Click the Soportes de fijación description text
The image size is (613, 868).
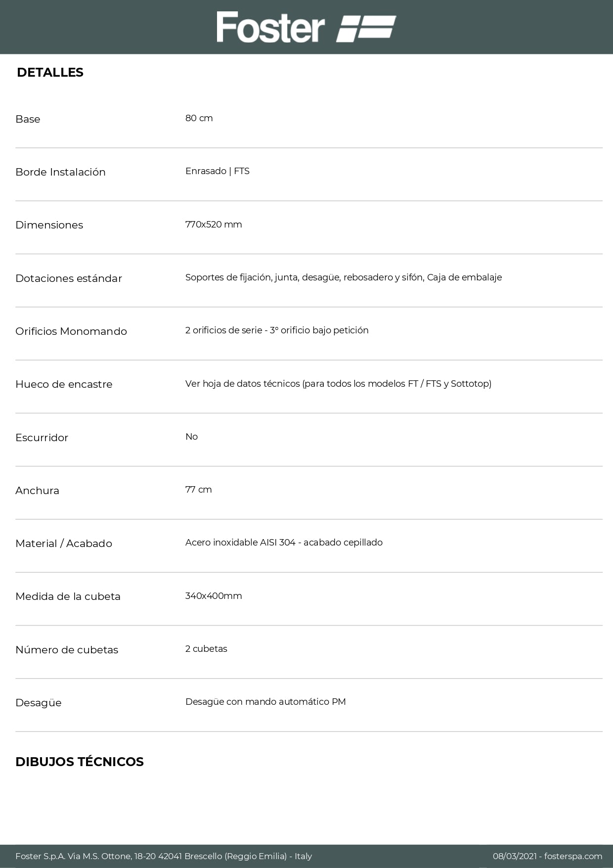(x=343, y=277)
